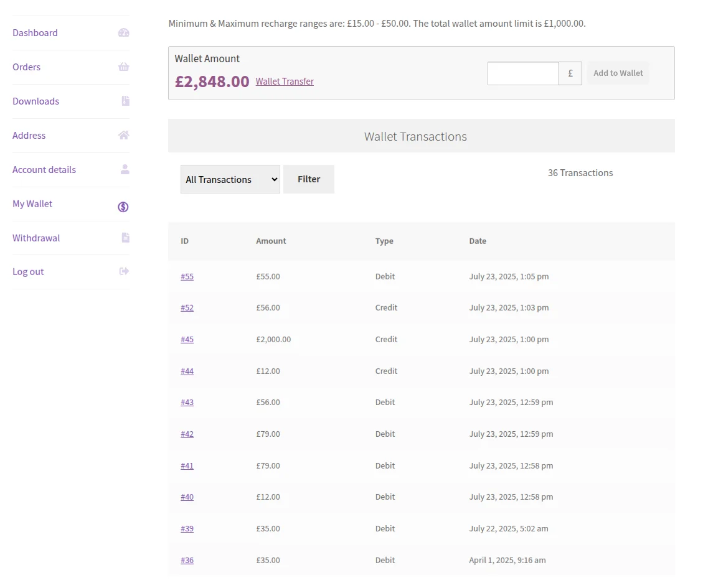The height and width of the screenshot is (588, 703).
Task: Click the Address home icon
Action: coord(123,135)
